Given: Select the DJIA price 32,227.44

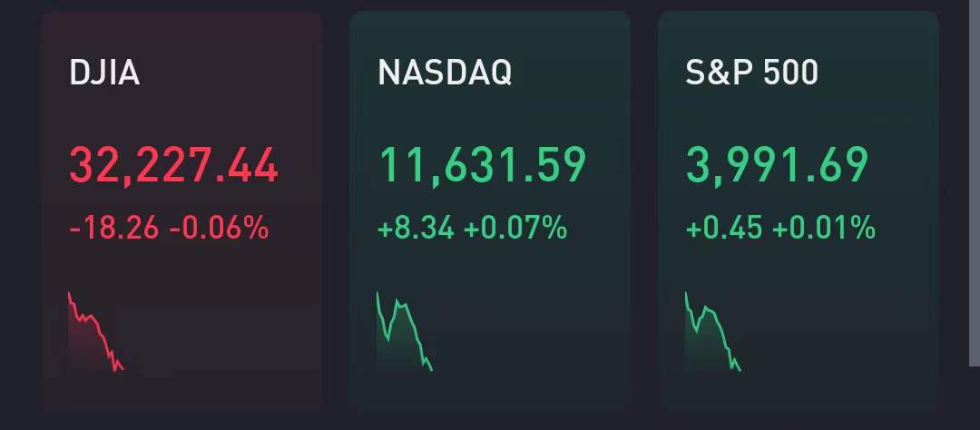Looking at the screenshot, I should (x=173, y=166).
